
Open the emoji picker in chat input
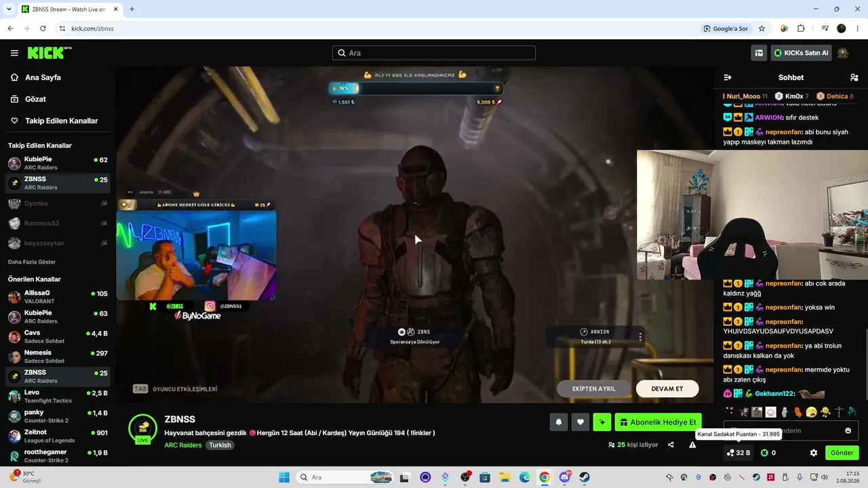(x=848, y=430)
